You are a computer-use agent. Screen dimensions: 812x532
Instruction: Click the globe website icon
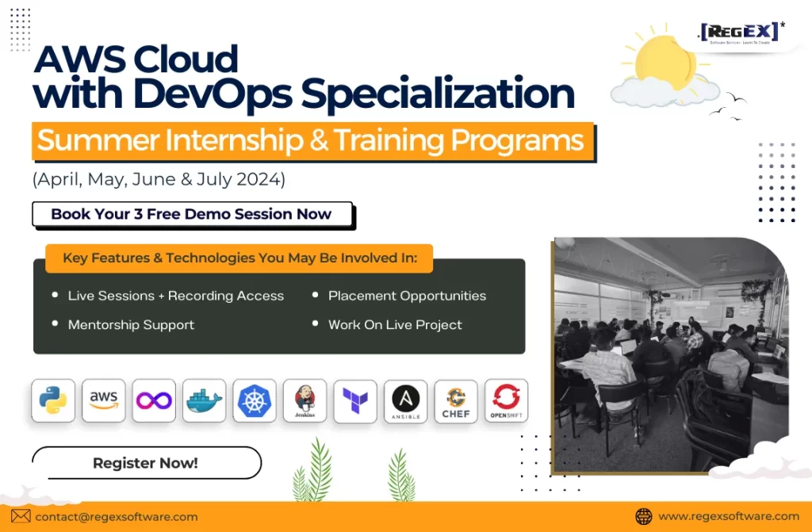(644, 516)
